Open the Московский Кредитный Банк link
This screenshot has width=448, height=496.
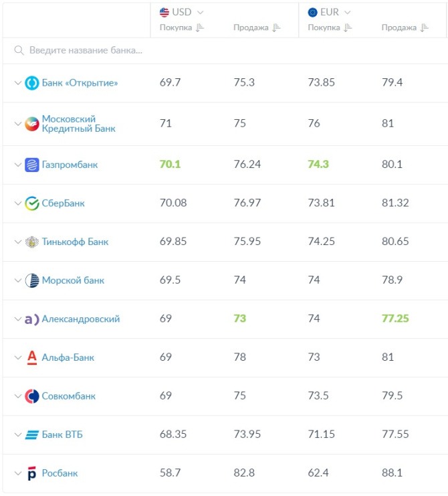point(78,123)
